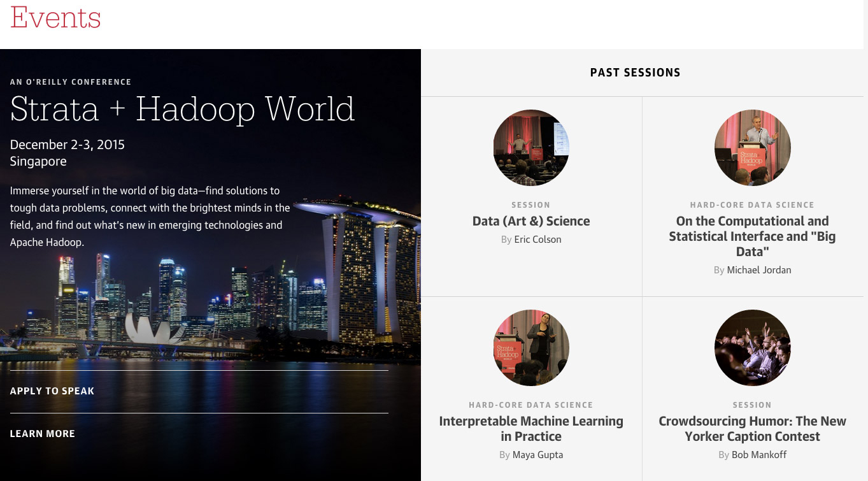Viewport: 868px width, 481px height.
Task: Click the Apply to Speak link
Action: pyautogui.click(x=52, y=391)
